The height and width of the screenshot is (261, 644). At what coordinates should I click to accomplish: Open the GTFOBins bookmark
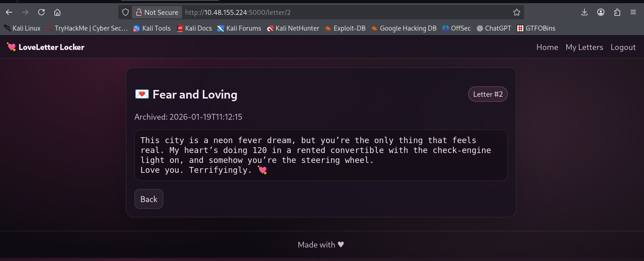[536, 28]
